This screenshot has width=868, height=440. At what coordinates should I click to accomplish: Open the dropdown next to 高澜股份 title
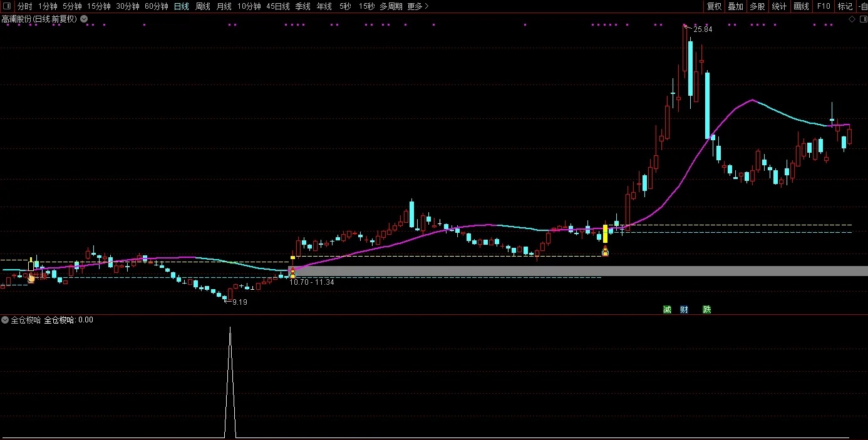[84, 19]
